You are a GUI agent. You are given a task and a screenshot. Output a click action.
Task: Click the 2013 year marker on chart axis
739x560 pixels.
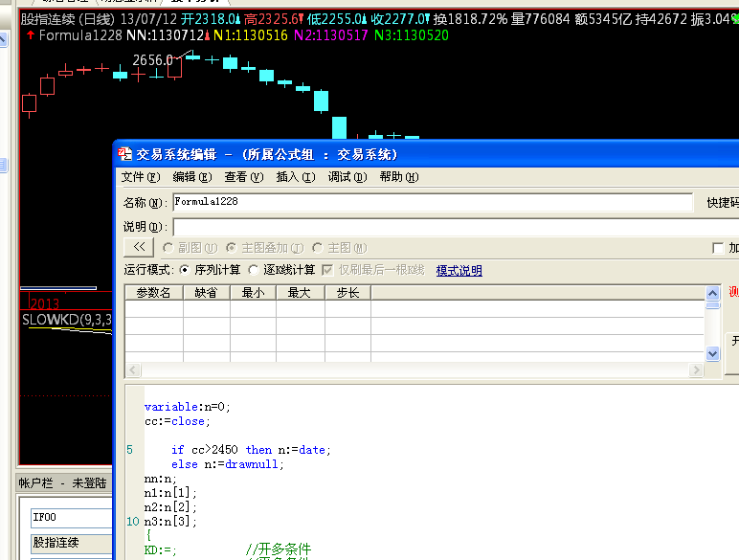coord(45,304)
